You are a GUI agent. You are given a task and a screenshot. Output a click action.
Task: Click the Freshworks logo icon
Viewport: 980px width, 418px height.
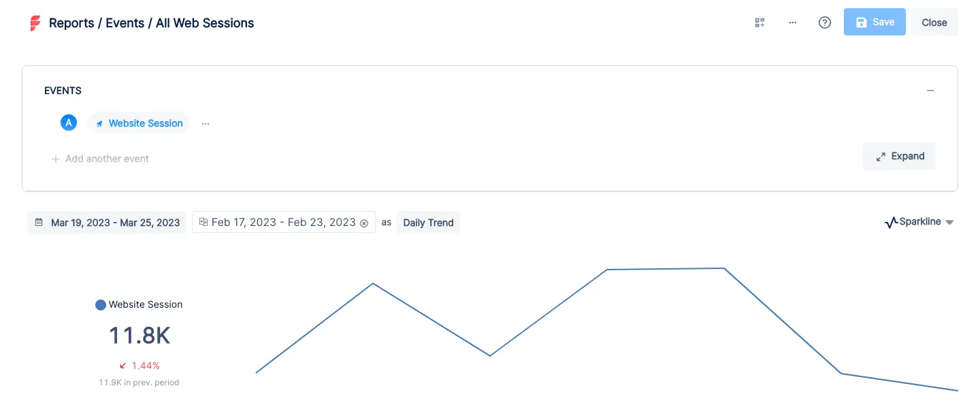coord(35,22)
